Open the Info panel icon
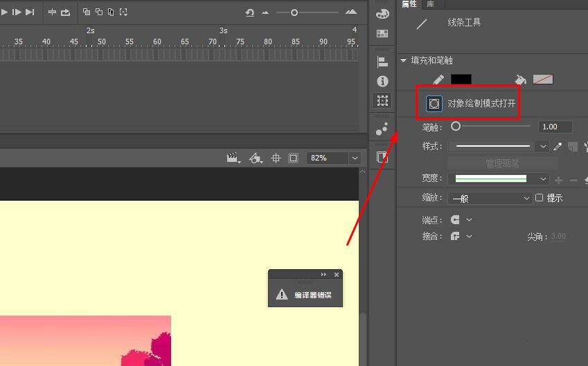Image resolution: width=588 pixels, height=366 pixels. (x=382, y=82)
